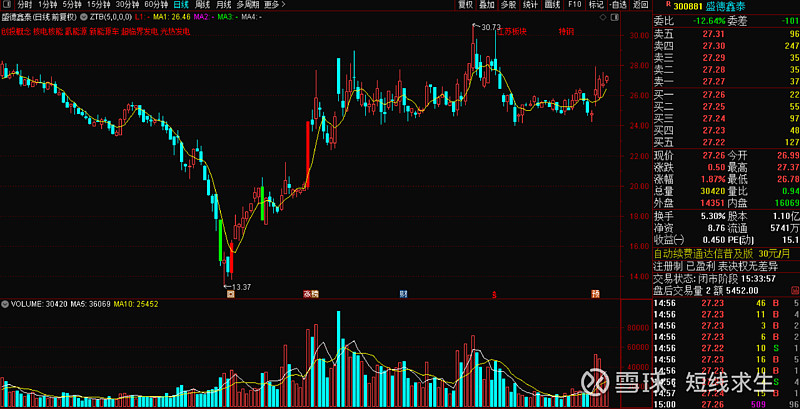Click the red R margin marker beside 300881
Screen dimensions: 800x409
coord(668,4)
